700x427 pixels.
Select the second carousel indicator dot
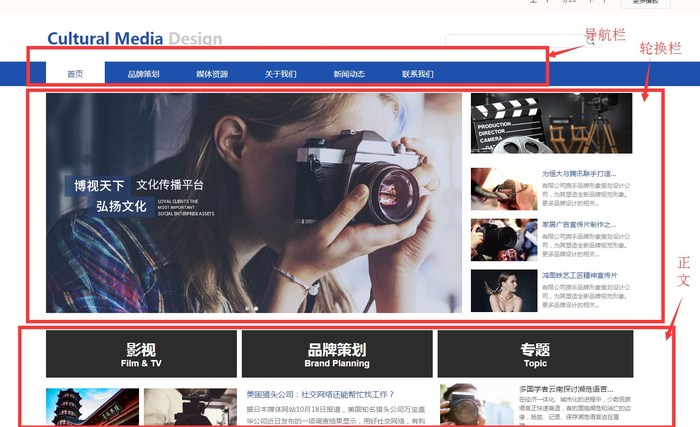(256, 308)
